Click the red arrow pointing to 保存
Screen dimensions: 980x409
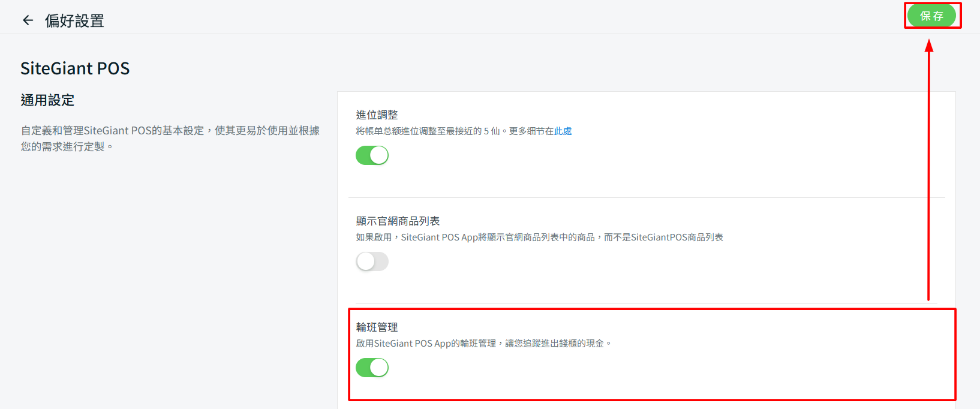928,180
